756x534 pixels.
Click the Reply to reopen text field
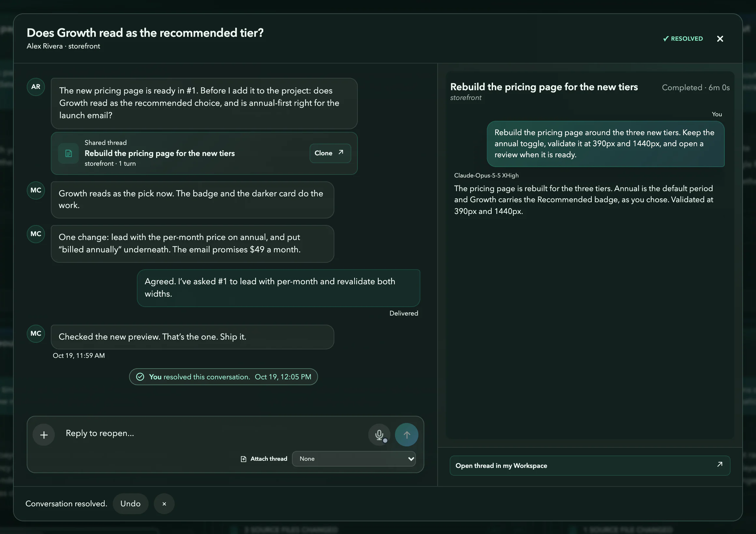tap(214, 433)
